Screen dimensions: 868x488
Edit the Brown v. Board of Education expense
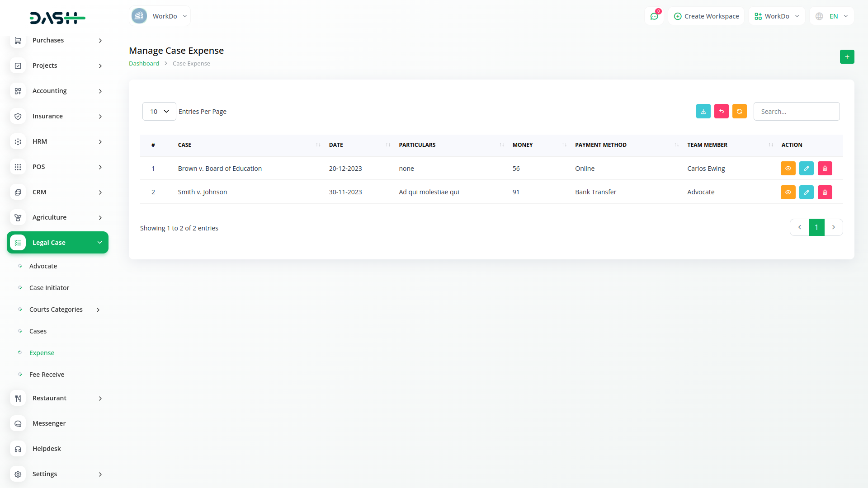806,169
